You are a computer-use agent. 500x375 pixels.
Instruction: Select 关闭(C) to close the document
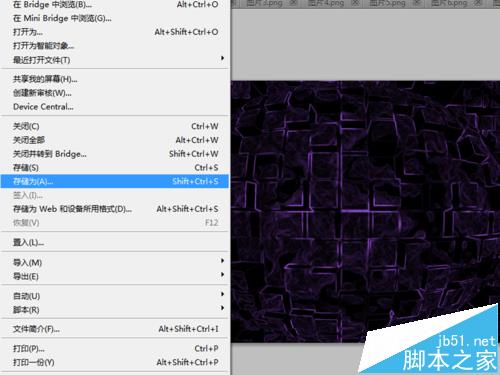tap(115, 126)
